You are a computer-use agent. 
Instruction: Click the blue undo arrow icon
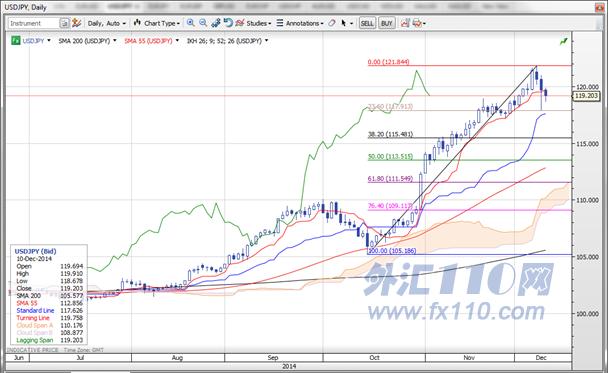pyautogui.click(x=228, y=23)
